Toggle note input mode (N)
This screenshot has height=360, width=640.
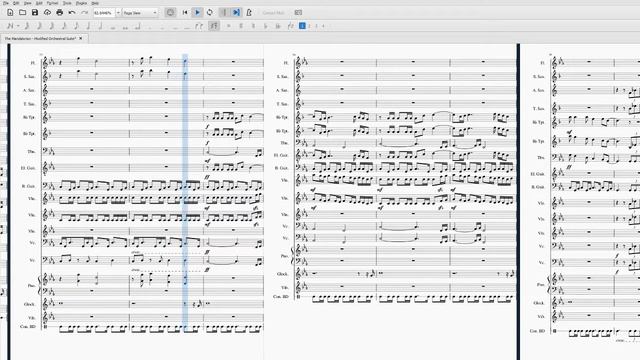click(x=10, y=26)
